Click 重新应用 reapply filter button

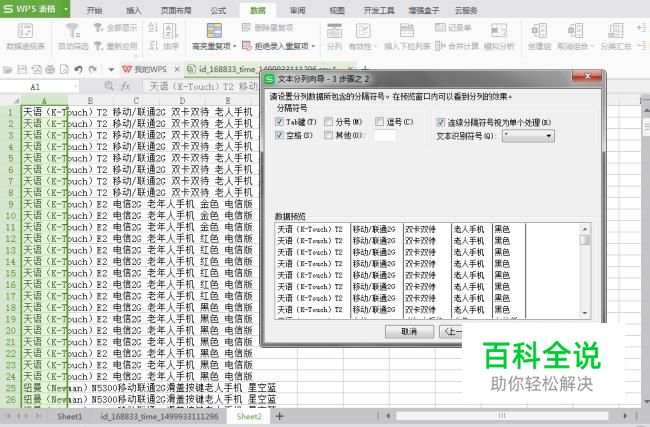[115, 46]
